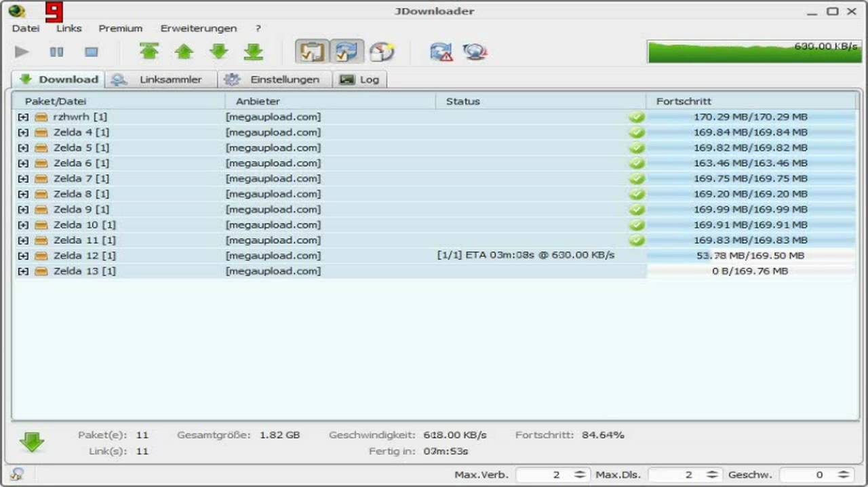
Task: Move selected package to the top
Action: [149, 52]
